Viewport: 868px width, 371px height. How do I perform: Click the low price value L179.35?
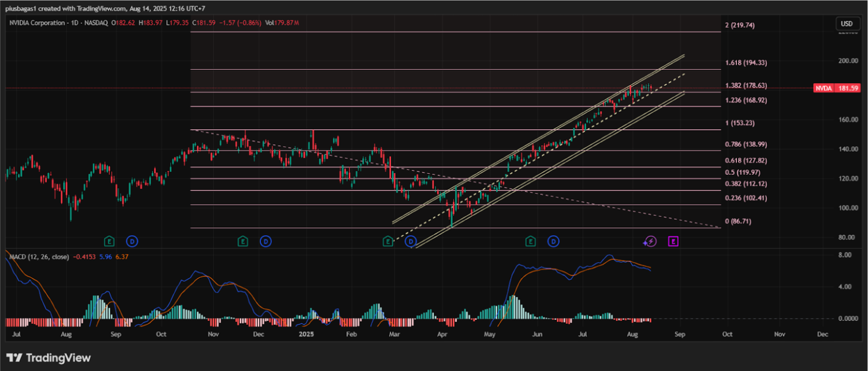coord(178,23)
